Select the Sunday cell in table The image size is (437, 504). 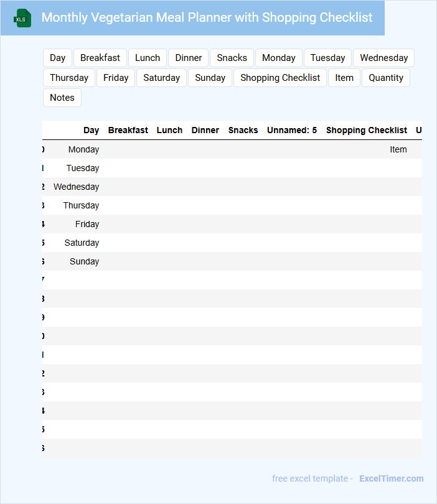tap(84, 261)
